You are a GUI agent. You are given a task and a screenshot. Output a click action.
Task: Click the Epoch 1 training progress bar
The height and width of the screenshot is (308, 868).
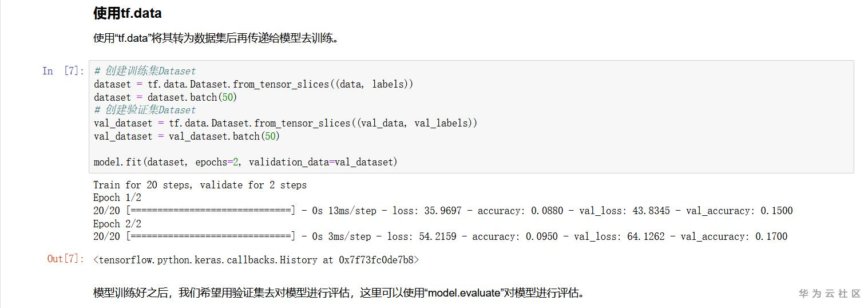point(211,211)
